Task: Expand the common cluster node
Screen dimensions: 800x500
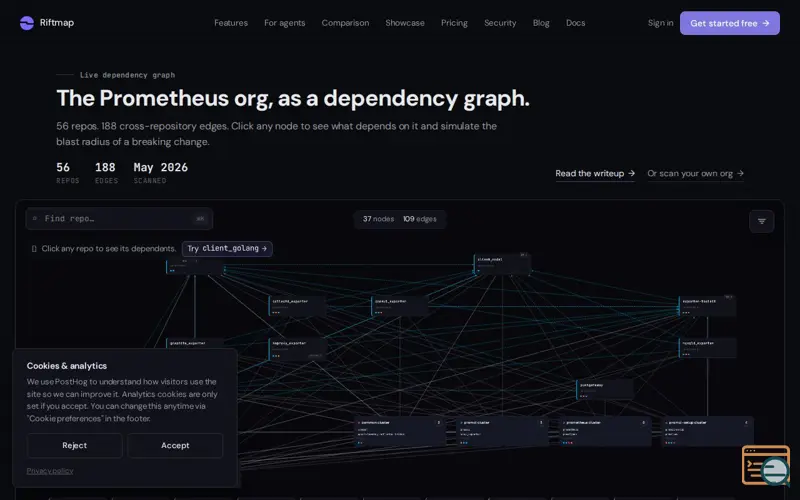Action: pyautogui.click(x=399, y=432)
